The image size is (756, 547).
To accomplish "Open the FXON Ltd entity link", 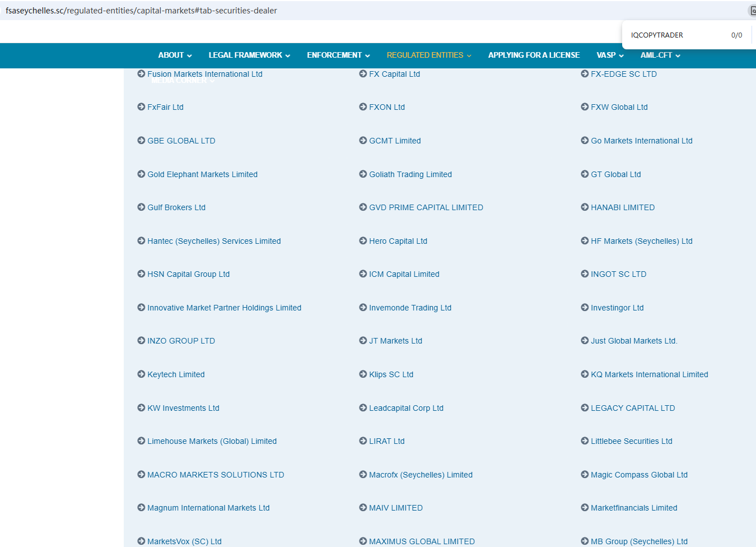I will [387, 107].
